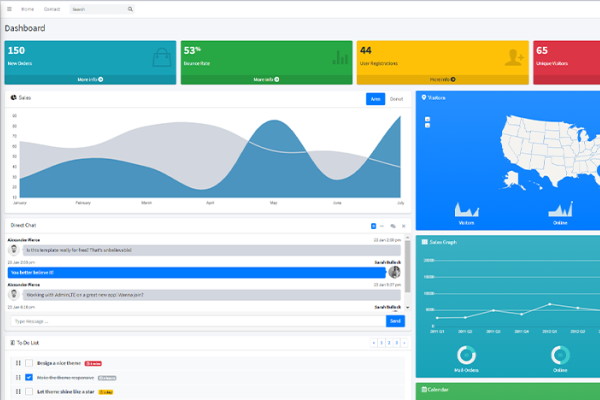Toggle the sidebar hamburger menu
This screenshot has height=400, width=600.
tap(9, 8)
